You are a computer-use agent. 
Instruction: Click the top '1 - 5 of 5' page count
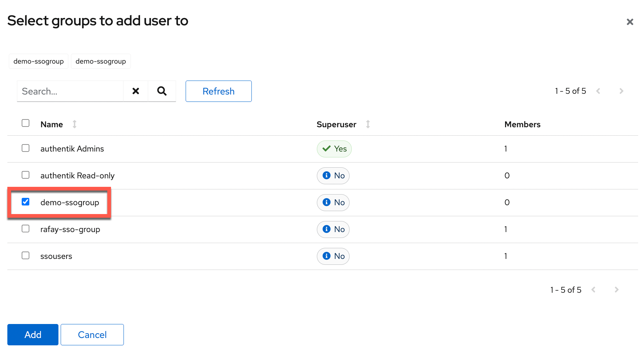[570, 91]
